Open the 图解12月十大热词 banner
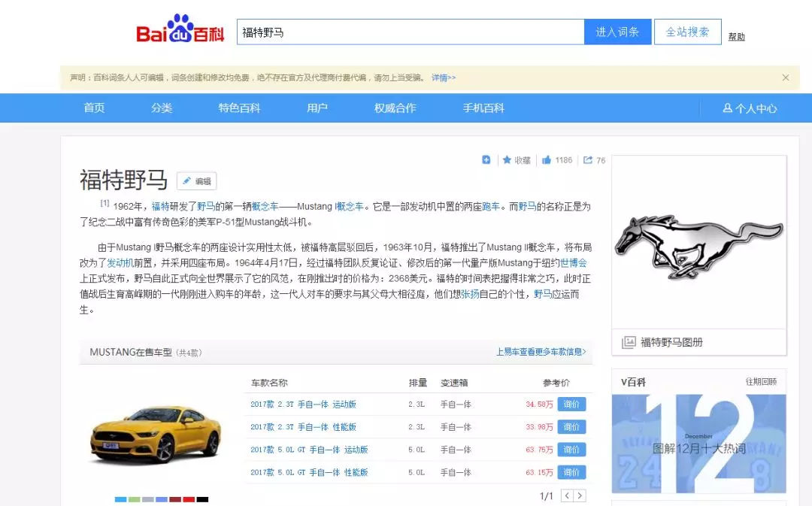This screenshot has width=812, height=506. (x=699, y=444)
